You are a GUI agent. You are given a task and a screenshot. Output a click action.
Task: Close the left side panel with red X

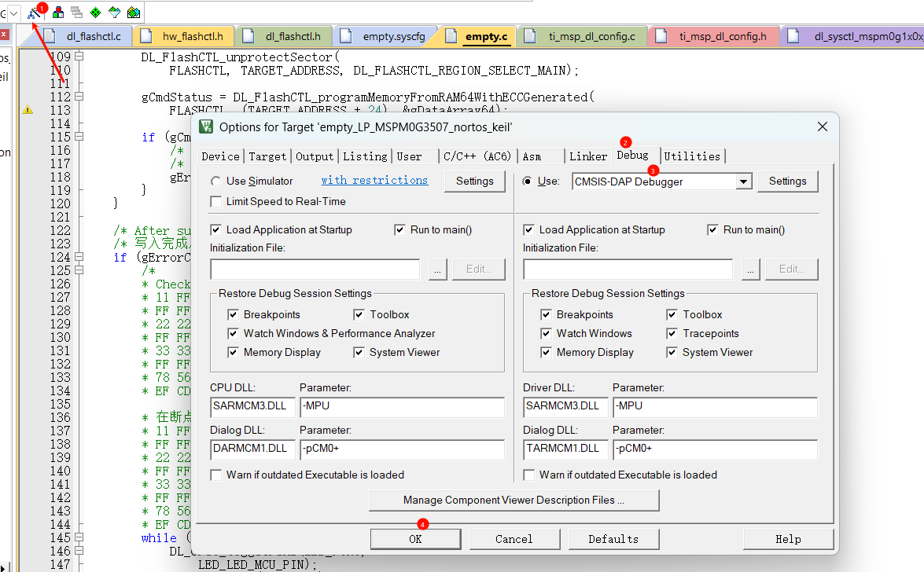coord(4,35)
